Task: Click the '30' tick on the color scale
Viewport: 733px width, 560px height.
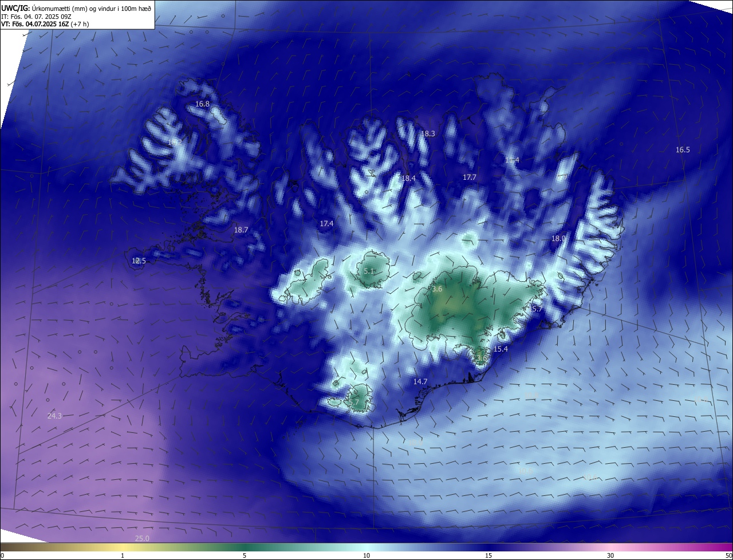Action: pos(610,555)
